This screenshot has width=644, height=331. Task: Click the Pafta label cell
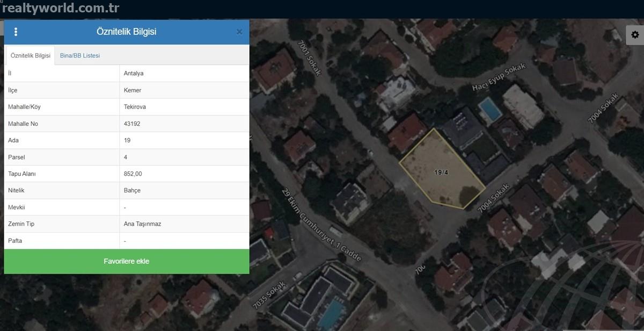click(x=62, y=241)
